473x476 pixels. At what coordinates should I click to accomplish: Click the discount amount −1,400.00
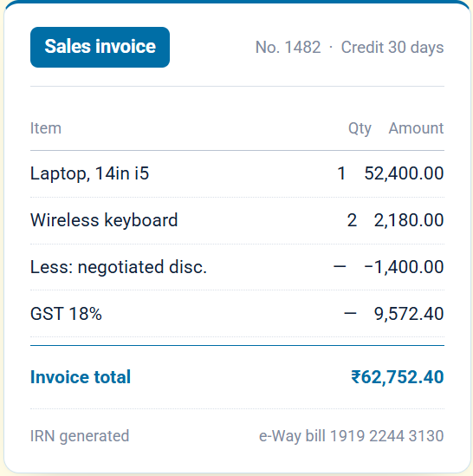pos(404,267)
